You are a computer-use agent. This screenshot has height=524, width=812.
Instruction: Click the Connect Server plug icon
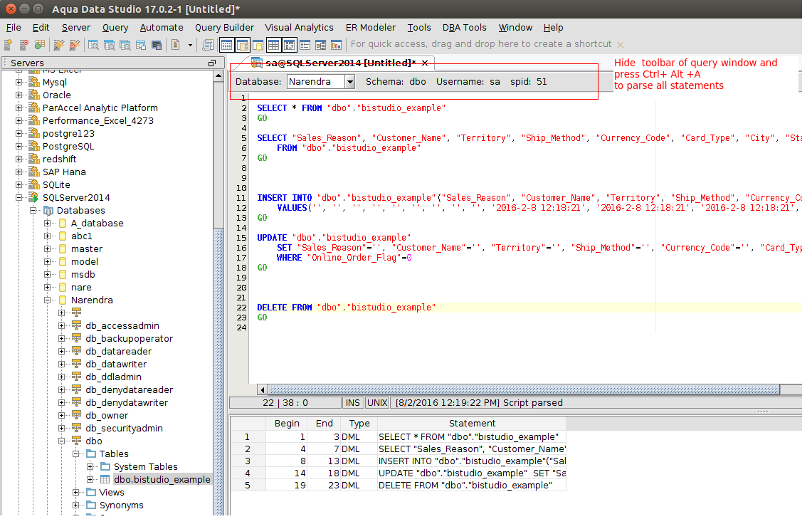(58, 45)
